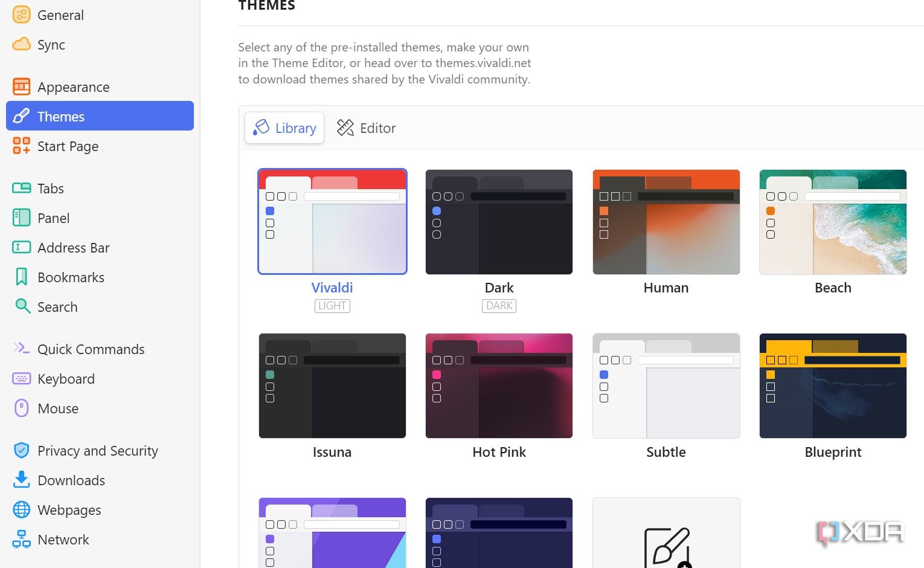Click the Themes brush icon
The width and height of the screenshot is (924, 568).
pyautogui.click(x=22, y=116)
